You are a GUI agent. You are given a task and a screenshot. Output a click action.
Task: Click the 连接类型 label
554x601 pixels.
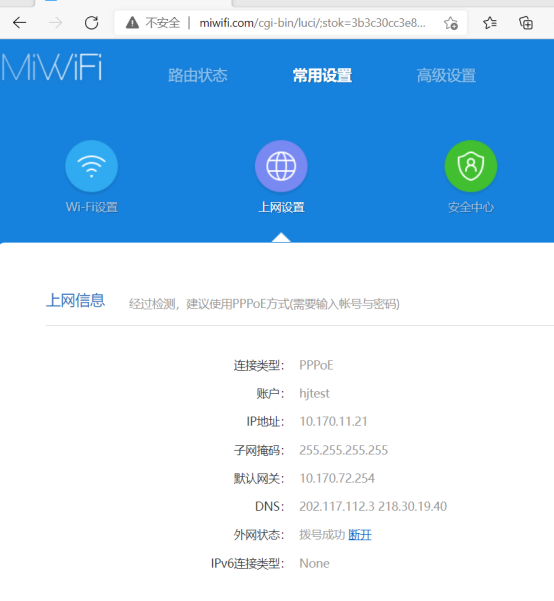(259, 365)
